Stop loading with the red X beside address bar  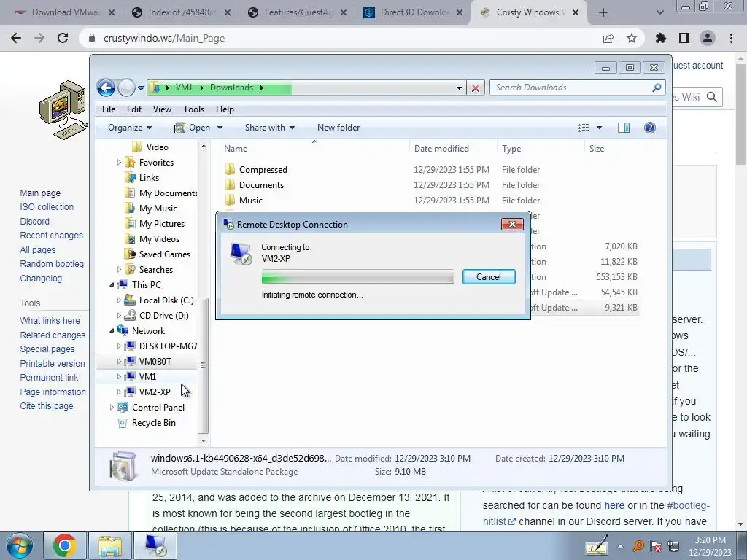(475, 88)
